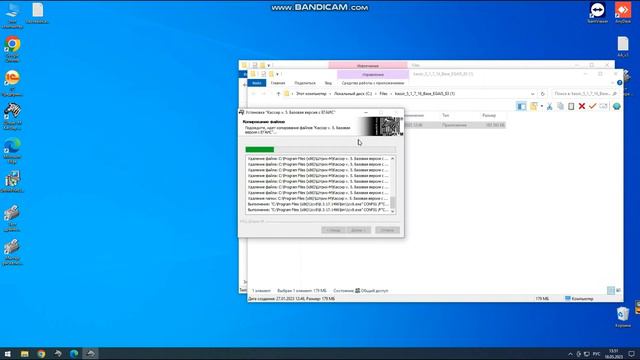Click Files segment in address breadcrumb
This screenshot has height=360, width=640.
pyautogui.click(x=383, y=94)
